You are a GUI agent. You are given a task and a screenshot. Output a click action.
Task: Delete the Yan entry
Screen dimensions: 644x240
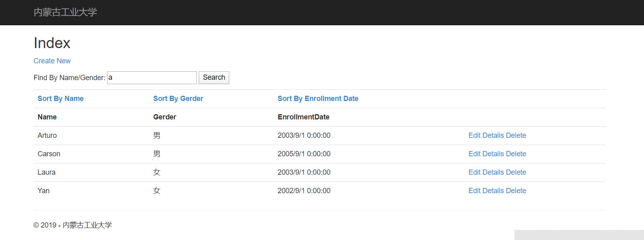point(516,191)
